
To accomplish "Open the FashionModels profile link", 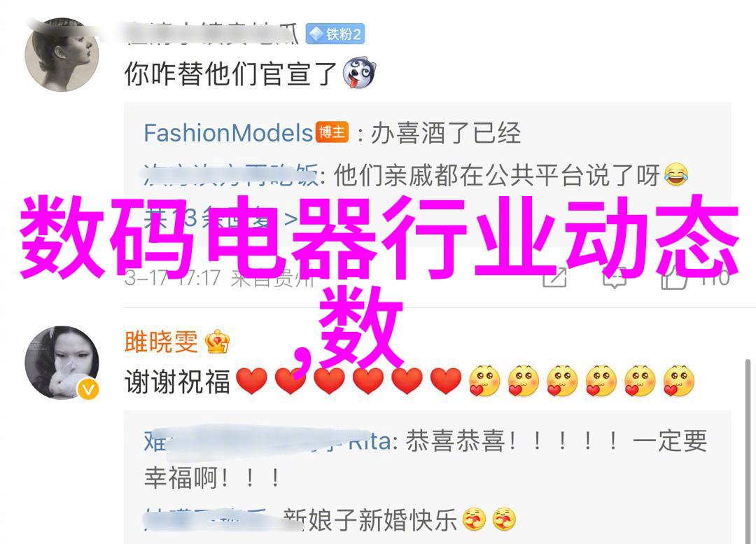I will 228,132.
